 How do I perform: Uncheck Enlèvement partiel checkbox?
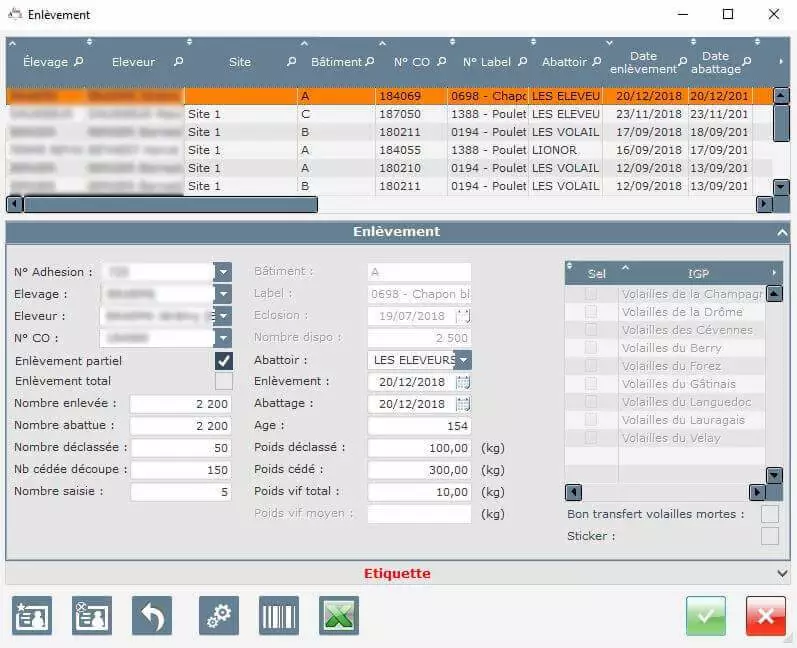click(x=224, y=361)
